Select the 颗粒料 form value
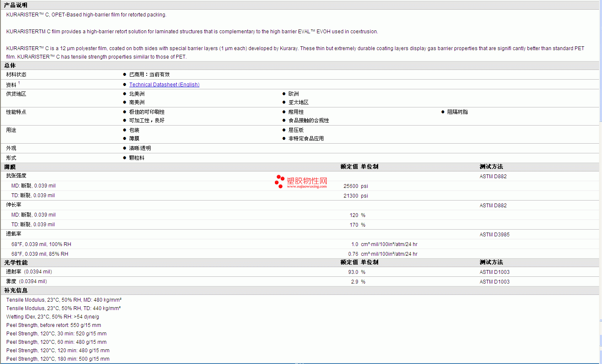602x364 pixels. 137,158
